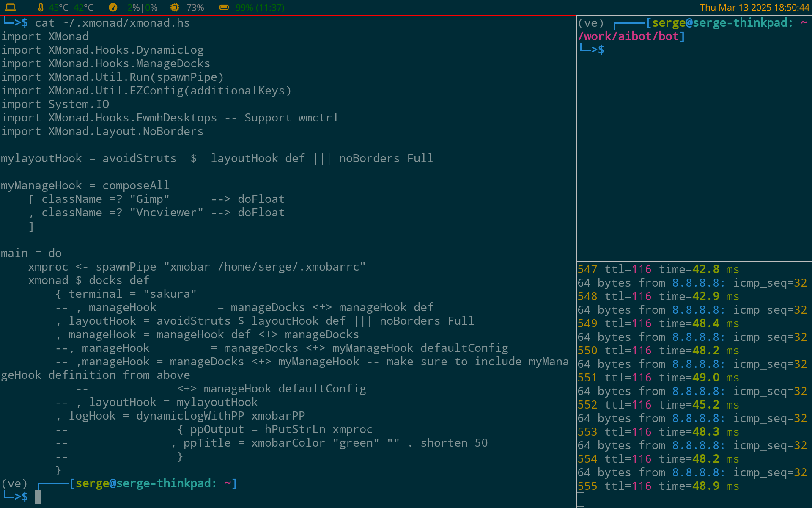Click the time=48.9 ms last ping result

(698, 486)
